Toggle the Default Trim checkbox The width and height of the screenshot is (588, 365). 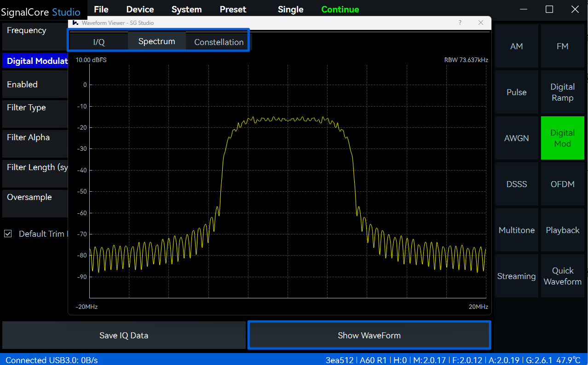point(8,234)
